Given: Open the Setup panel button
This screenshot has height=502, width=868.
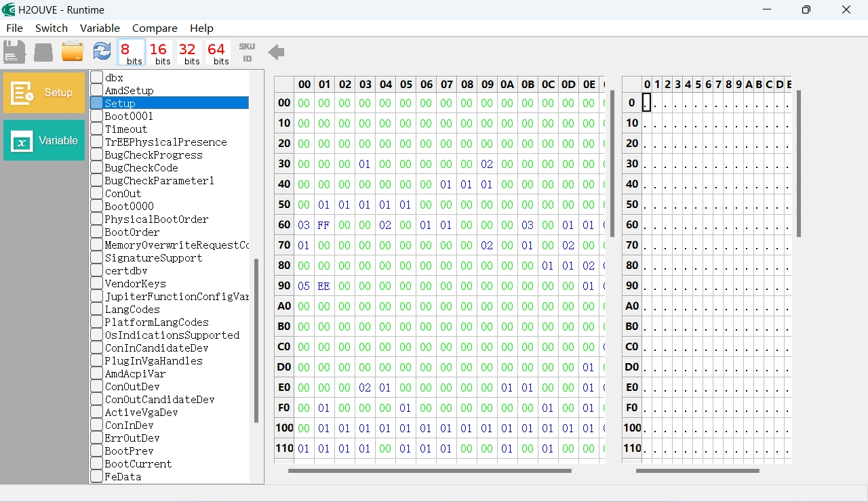Looking at the screenshot, I should (x=44, y=93).
